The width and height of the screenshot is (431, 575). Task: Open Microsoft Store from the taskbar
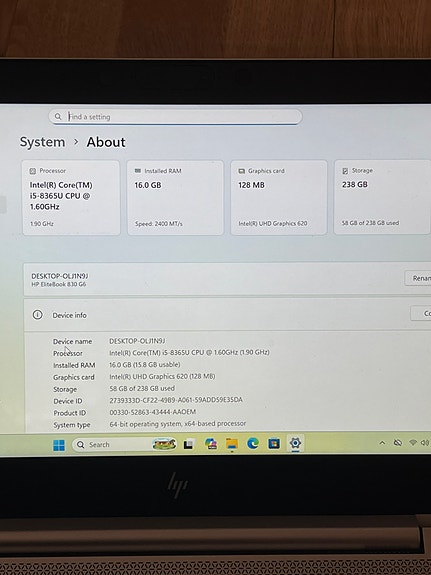pyautogui.click(x=274, y=444)
